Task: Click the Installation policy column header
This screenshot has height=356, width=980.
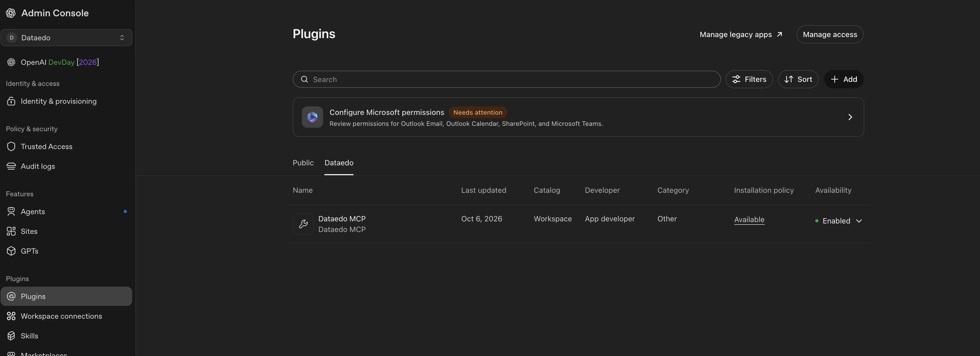Action: point(764,190)
